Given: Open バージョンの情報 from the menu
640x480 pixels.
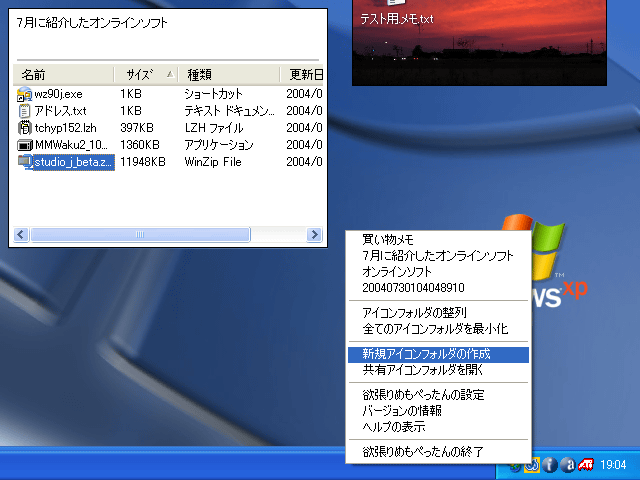Looking at the screenshot, I should pos(438,411).
